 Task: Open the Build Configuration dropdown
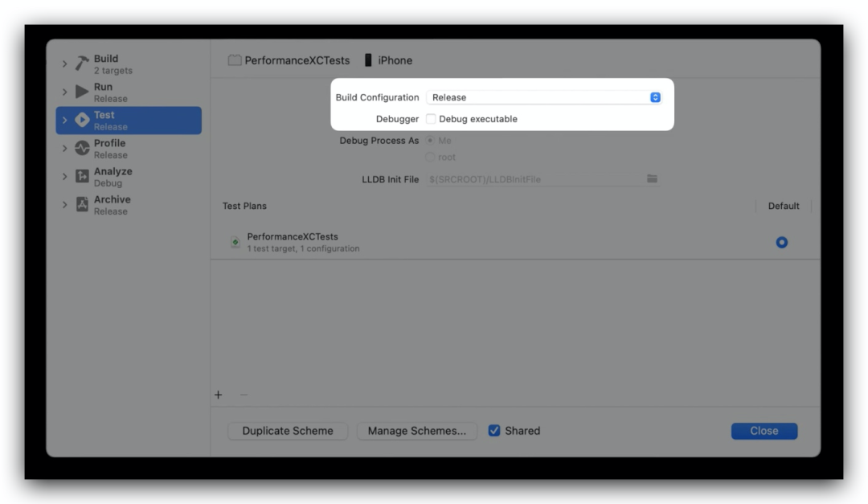pos(543,97)
